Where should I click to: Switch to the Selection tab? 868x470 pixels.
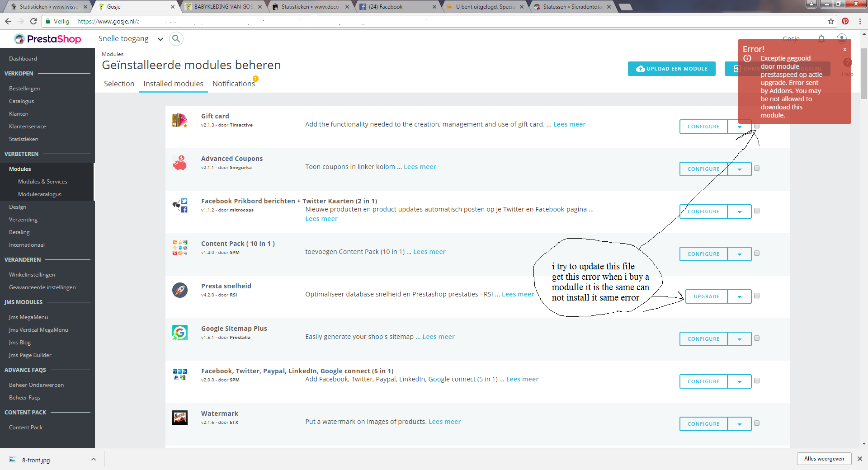tap(119, 84)
